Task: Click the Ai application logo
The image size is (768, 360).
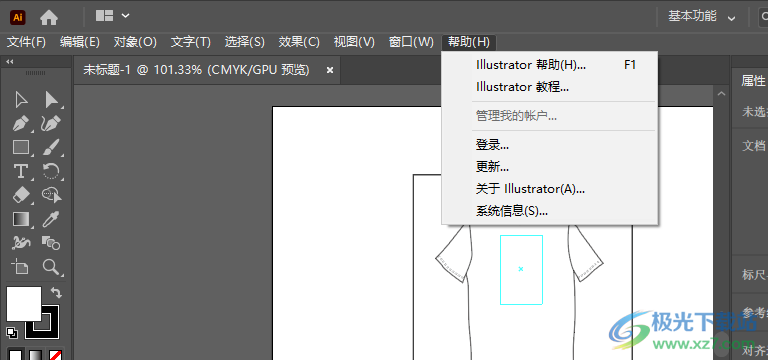Action: pyautogui.click(x=18, y=18)
